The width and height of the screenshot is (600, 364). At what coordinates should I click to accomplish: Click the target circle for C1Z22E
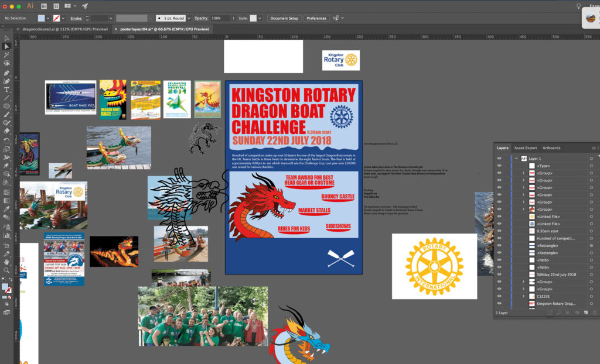pos(592,296)
